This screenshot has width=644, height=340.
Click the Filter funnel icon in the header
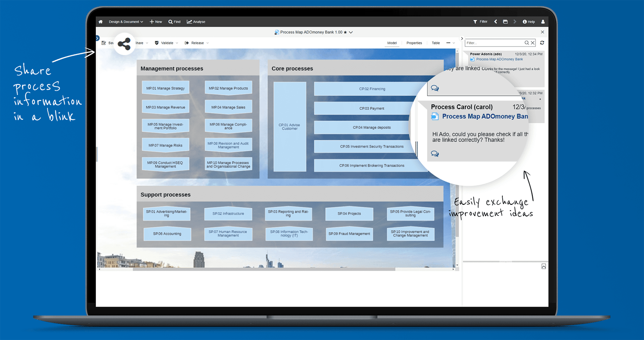coord(476,21)
